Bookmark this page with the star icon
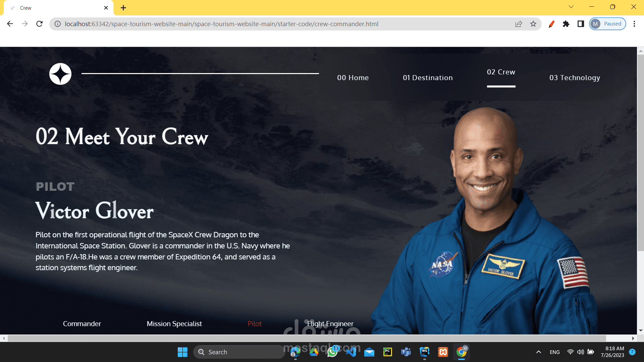 pos(533,24)
